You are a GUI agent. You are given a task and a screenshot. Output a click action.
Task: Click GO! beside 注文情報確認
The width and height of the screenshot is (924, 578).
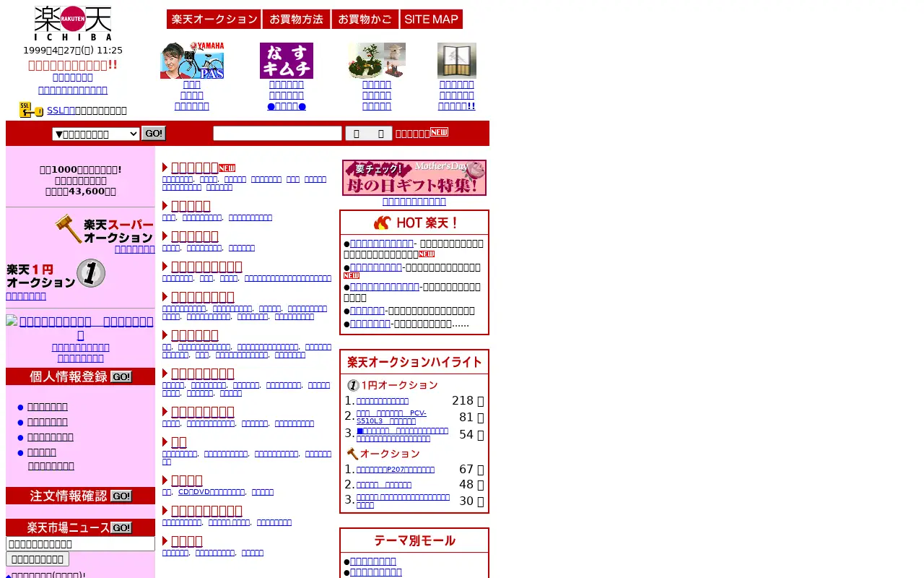pos(121,496)
